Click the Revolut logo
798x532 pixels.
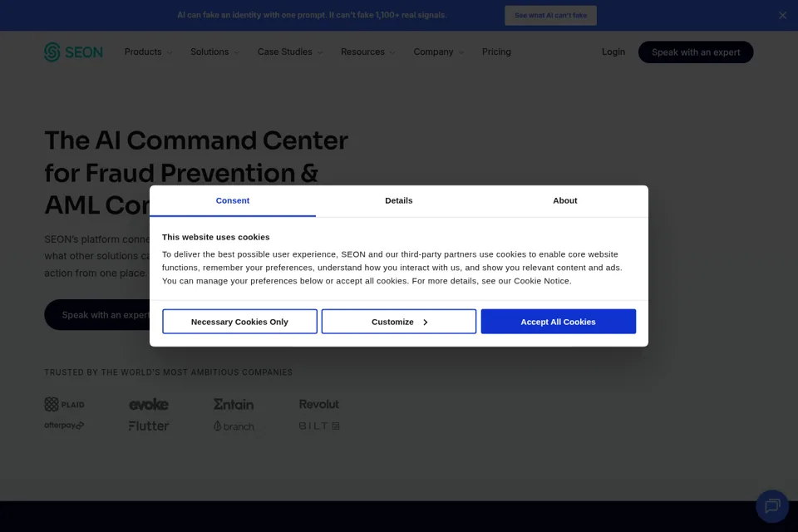(318, 404)
